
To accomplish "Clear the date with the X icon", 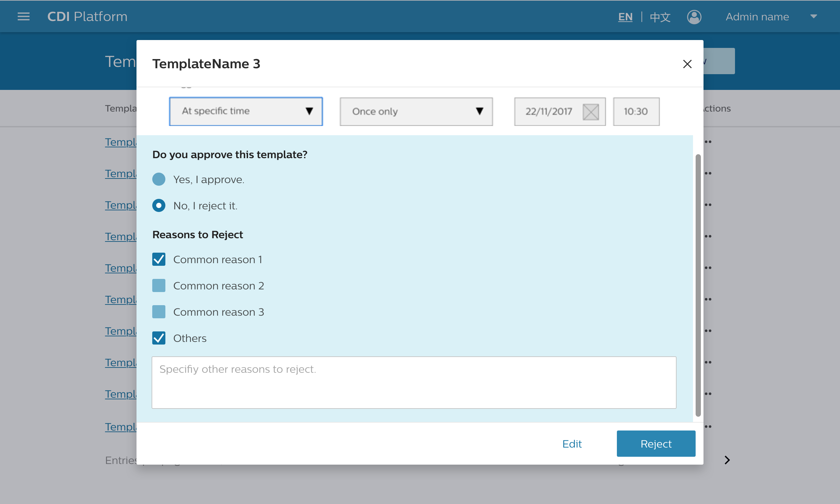I will point(591,112).
